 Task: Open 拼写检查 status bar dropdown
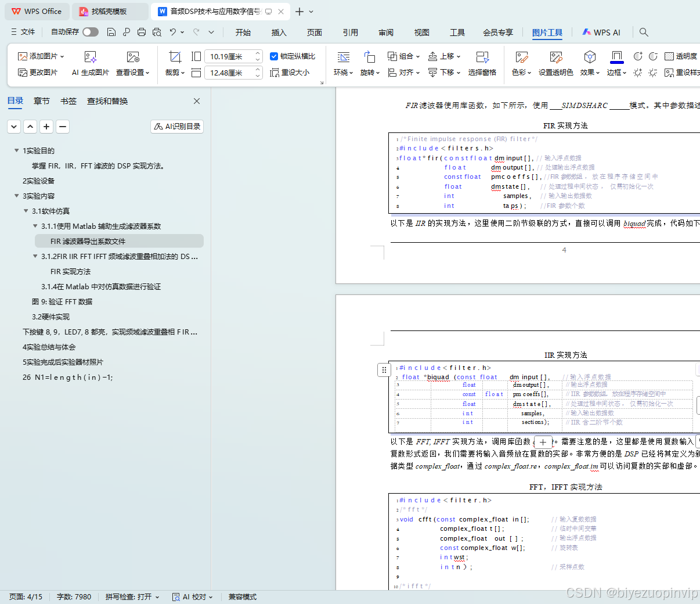pos(132,596)
